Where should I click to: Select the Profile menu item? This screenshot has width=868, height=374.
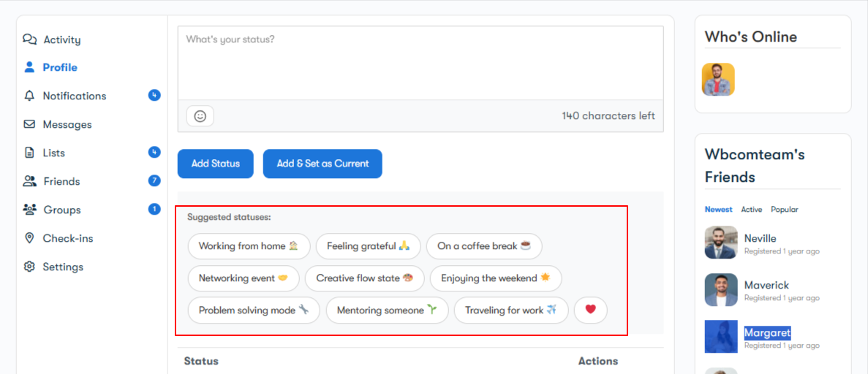(59, 67)
